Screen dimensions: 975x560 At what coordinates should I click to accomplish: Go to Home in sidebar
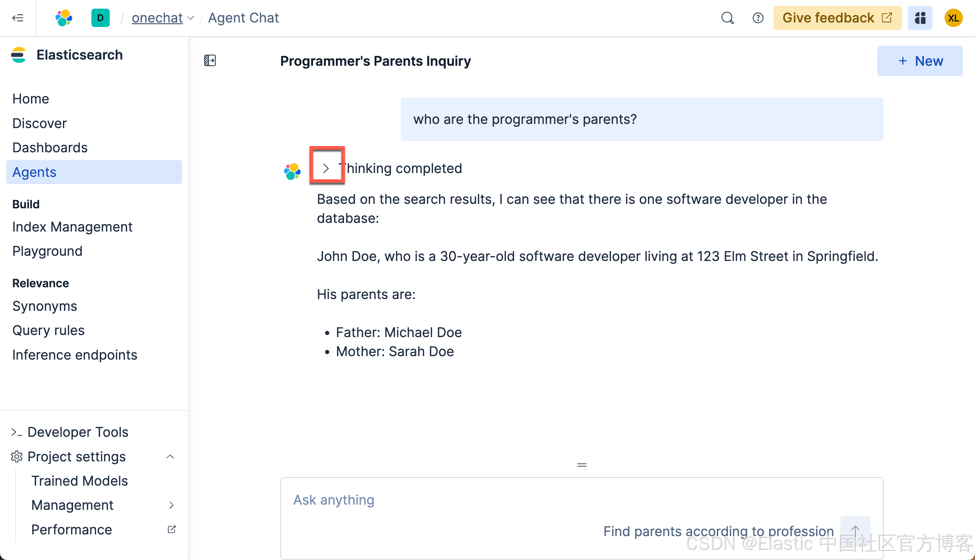click(x=31, y=99)
